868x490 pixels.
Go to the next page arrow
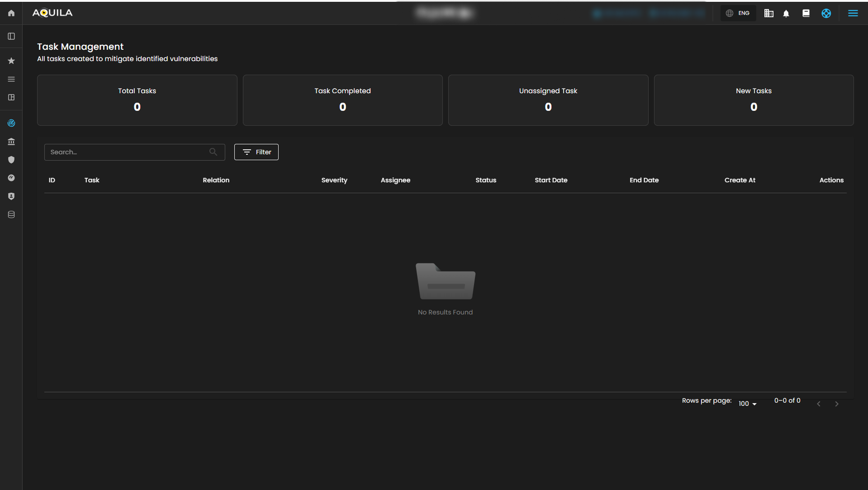[x=836, y=404]
